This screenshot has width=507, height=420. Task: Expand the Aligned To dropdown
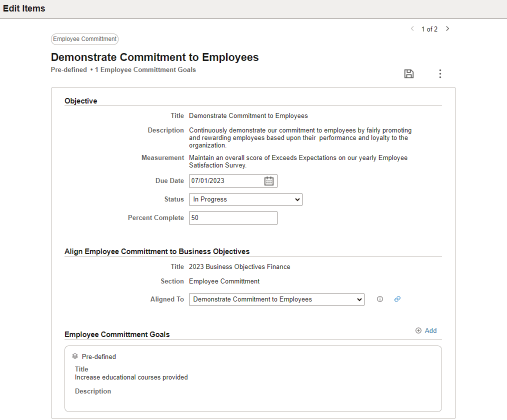tap(277, 299)
